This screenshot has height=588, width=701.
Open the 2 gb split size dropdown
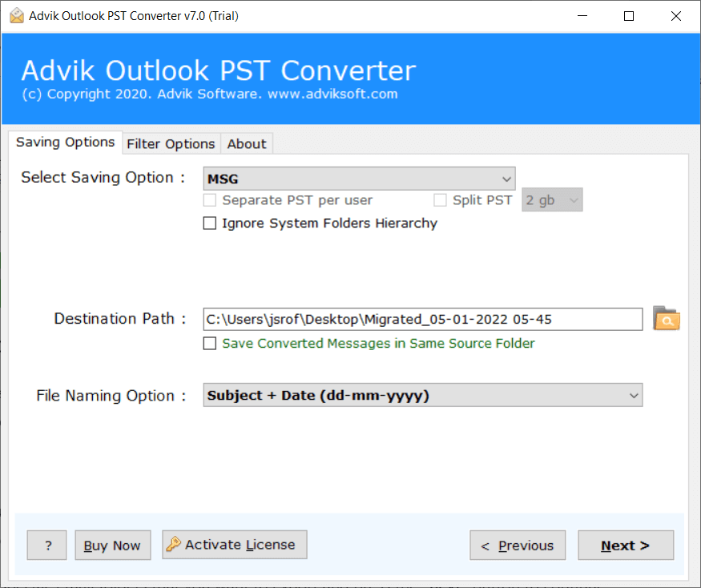(552, 200)
